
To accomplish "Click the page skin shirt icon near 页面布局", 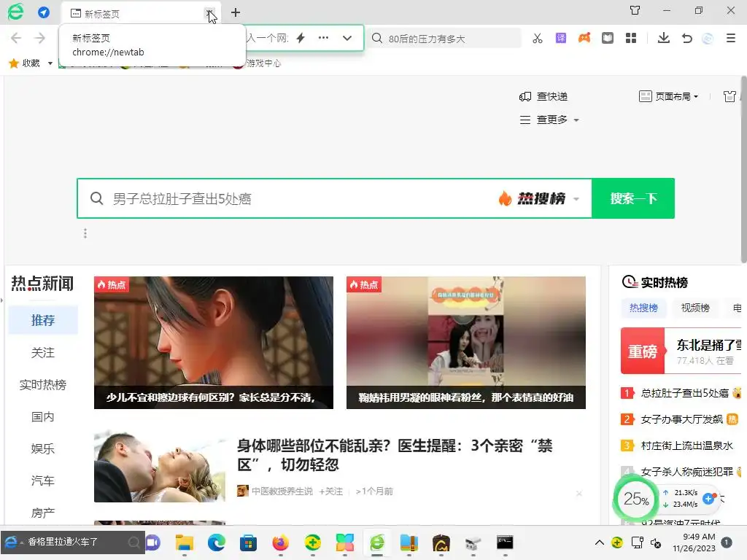I will click(x=729, y=97).
